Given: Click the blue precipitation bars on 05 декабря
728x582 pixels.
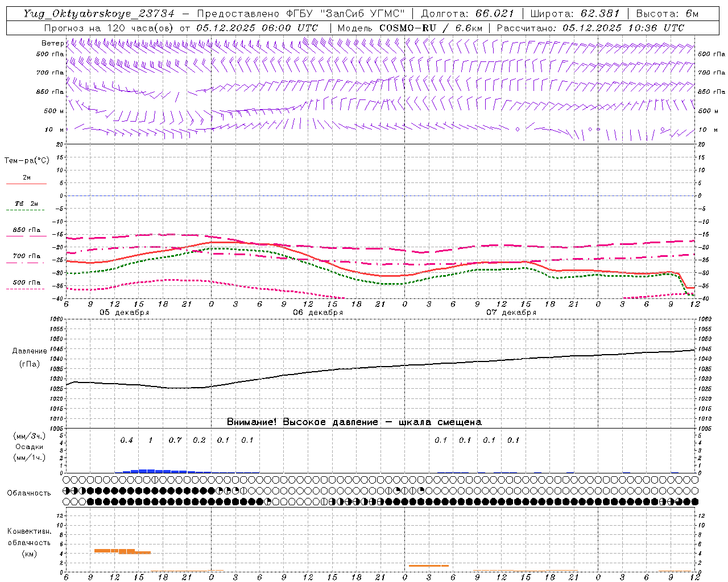Looking at the screenshot, I should pos(163,471).
